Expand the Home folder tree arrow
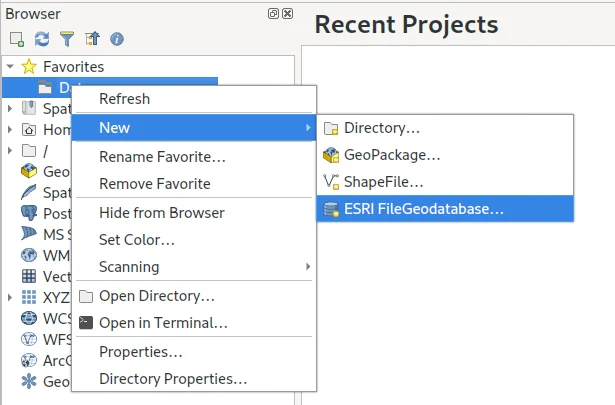The height and width of the screenshot is (405, 615). point(10,130)
